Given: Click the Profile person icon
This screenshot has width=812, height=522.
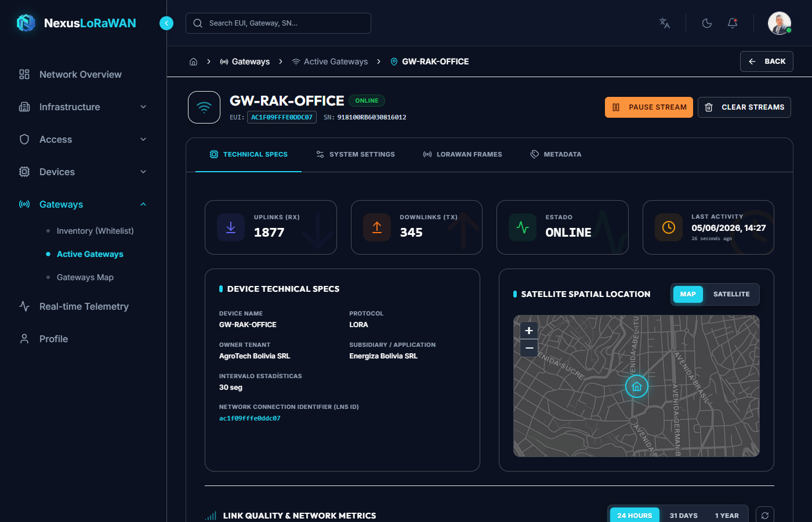Looking at the screenshot, I should [24, 339].
